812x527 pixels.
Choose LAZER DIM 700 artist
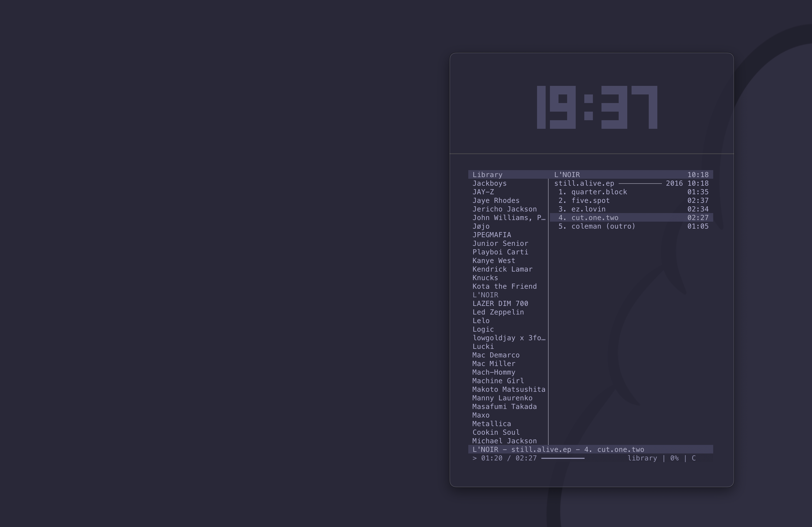(500, 303)
